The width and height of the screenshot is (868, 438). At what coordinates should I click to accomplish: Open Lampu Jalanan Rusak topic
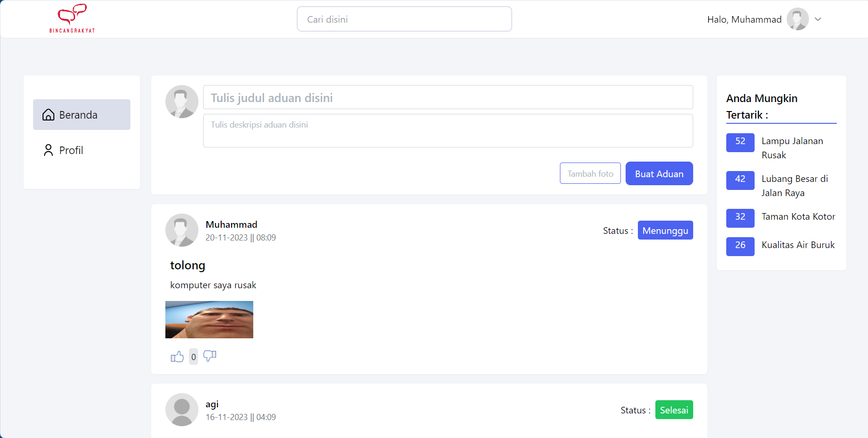pos(792,148)
